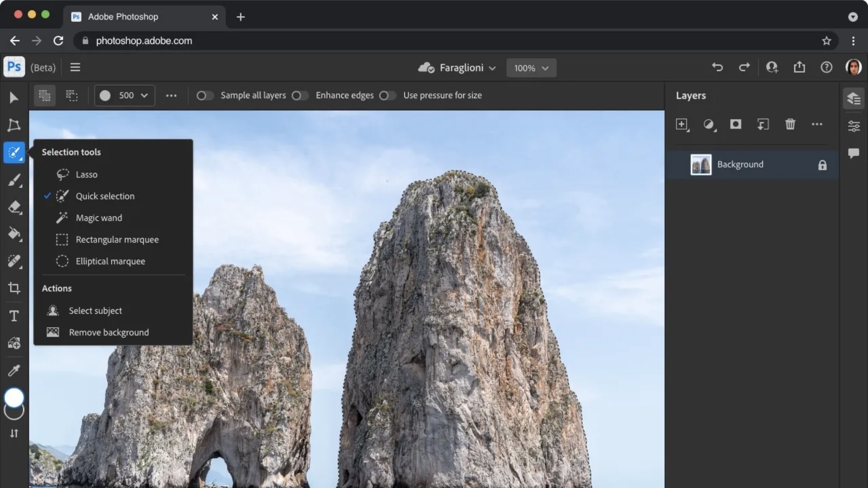Enable Sample all layers
Viewport: 868px width, 488px height.
(205, 95)
